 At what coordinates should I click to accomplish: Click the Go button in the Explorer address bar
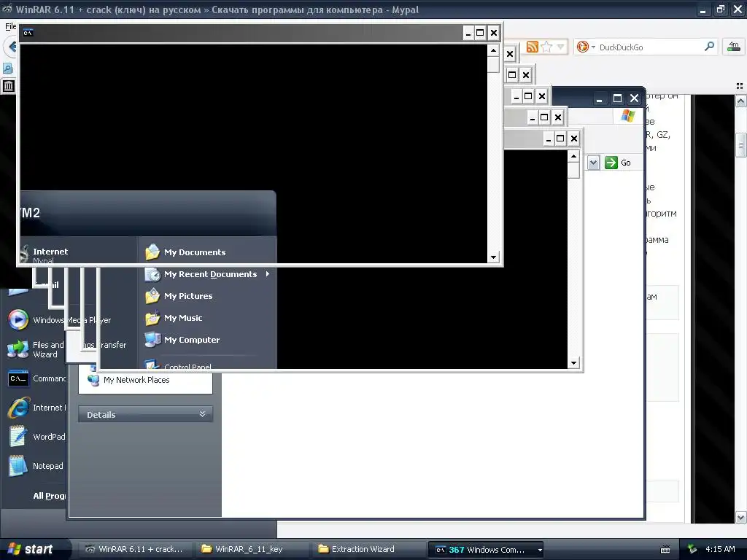tap(618, 163)
